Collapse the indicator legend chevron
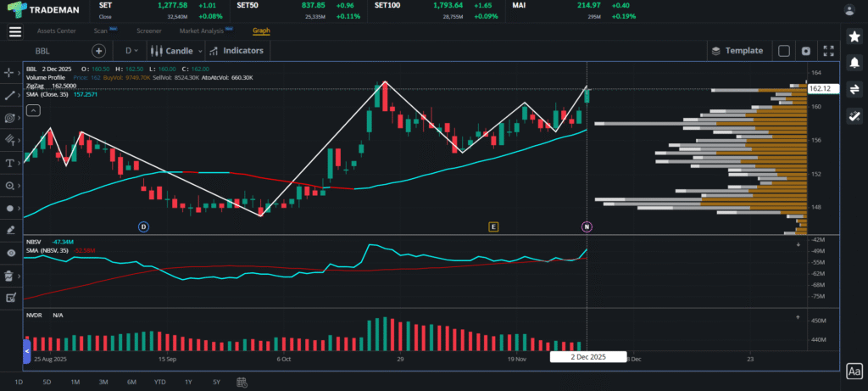Screen dimensions: 868x391 32,110
